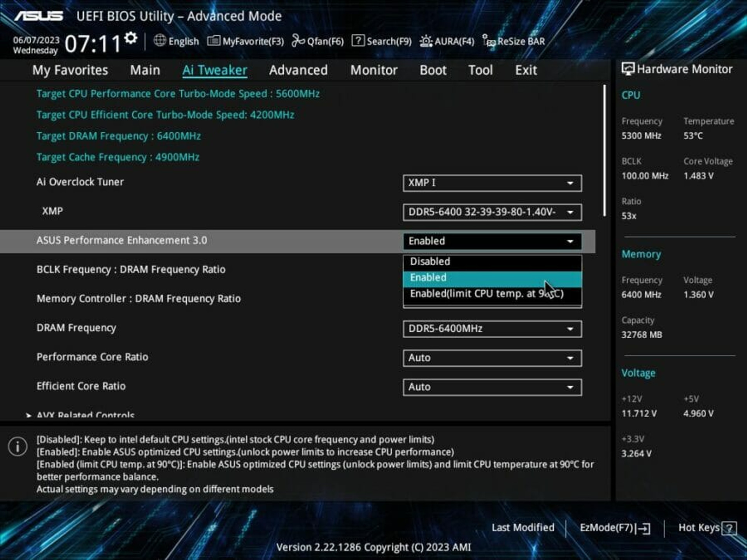Open Qfan(F6) fan control icon

click(298, 40)
